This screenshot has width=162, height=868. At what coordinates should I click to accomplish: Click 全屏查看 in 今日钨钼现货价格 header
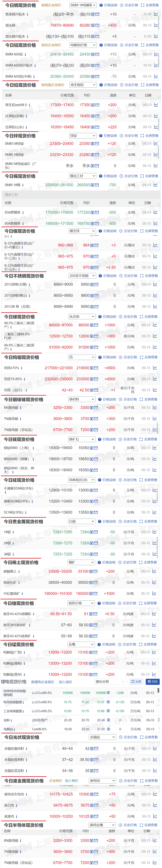[x=149, y=357]
